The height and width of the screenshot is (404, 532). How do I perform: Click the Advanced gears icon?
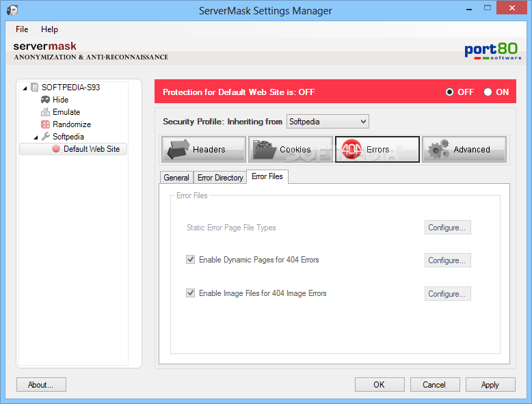tap(439, 149)
